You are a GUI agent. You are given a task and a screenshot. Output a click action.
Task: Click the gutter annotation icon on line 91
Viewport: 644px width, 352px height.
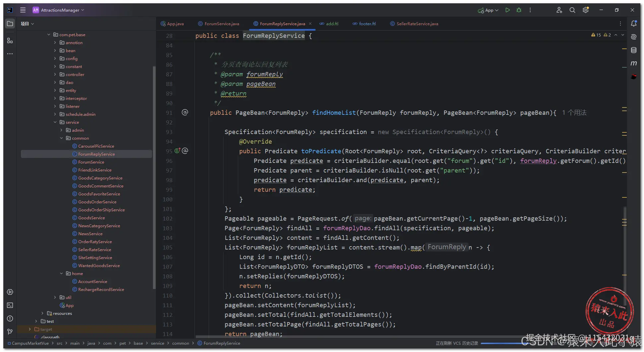185,112
